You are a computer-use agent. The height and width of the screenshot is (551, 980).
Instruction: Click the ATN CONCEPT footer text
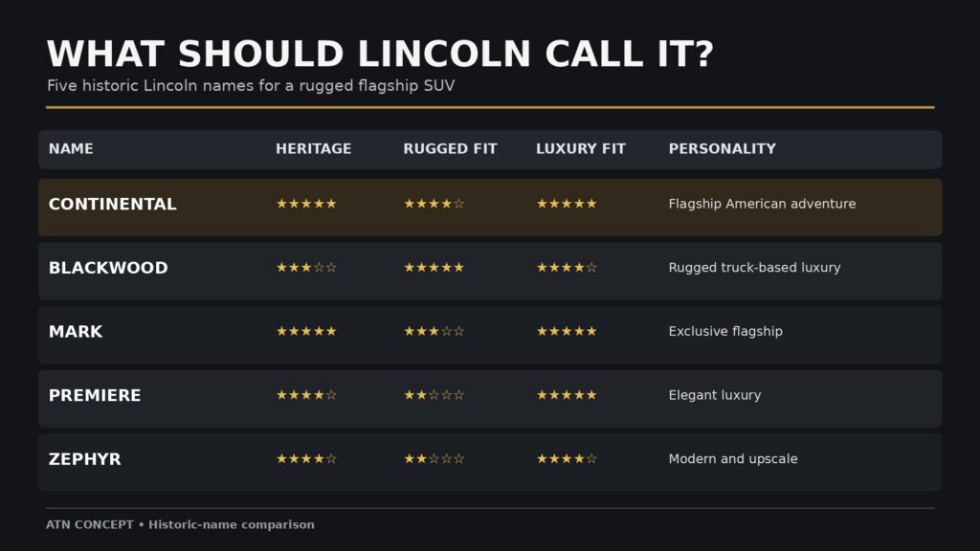click(x=180, y=525)
